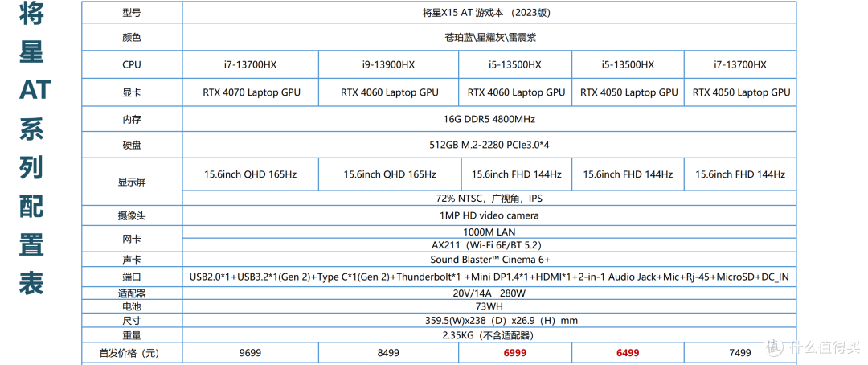Select the 9699 price cell
The width and height of the screenshot is (868, 365).
[251, 353]
